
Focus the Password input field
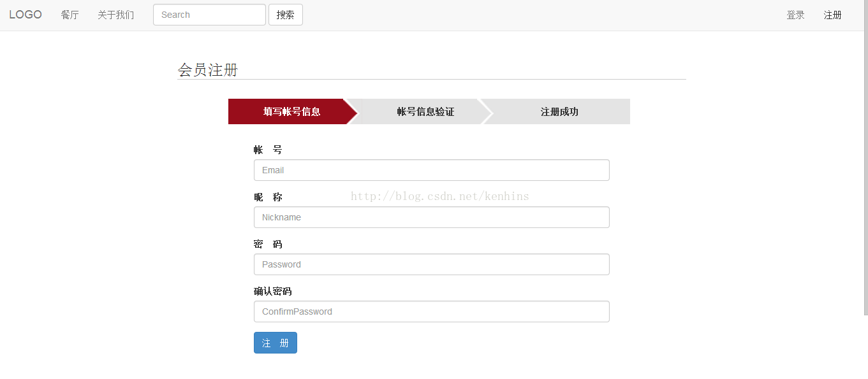point(432,264)
